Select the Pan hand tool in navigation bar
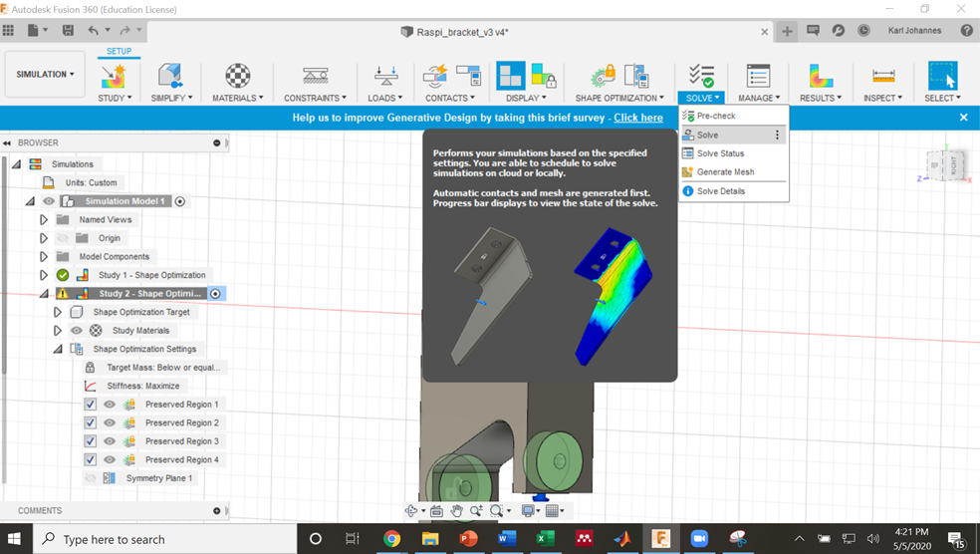This screenshot has height=554, width=980. pos(457,511)
